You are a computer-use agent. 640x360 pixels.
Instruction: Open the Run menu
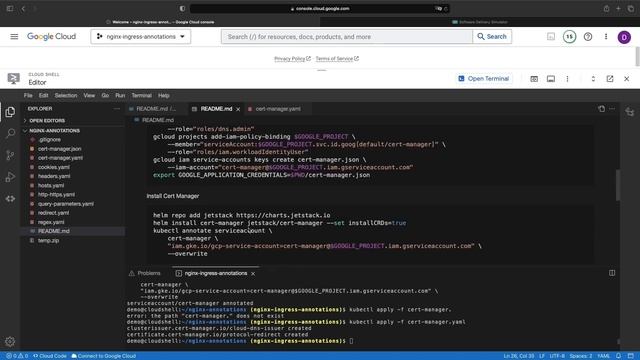(120, 96)
